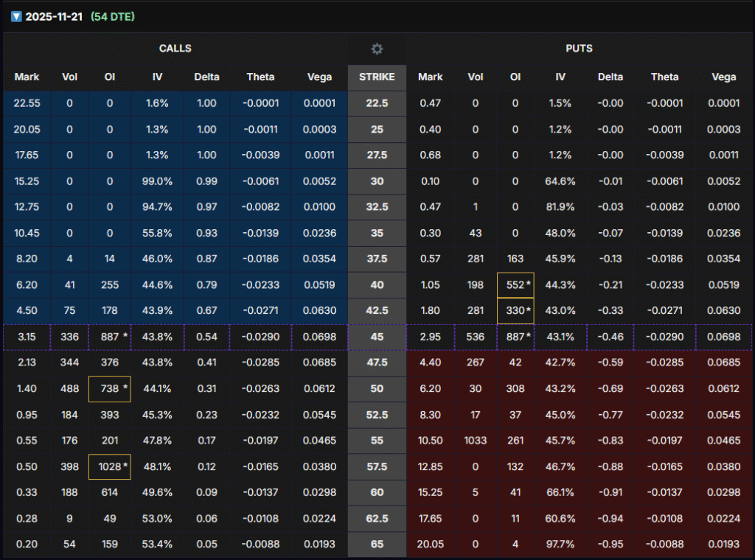Select the CALLS section header
The height and width of the screenshot is (560, 755).
pyautogui.click(x=175, y=49)
